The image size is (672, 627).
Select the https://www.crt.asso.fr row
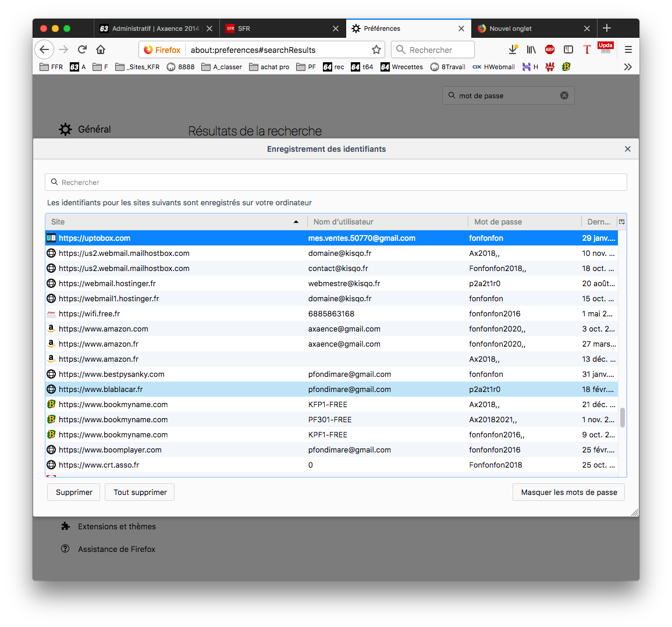click(x=332, y=465)
